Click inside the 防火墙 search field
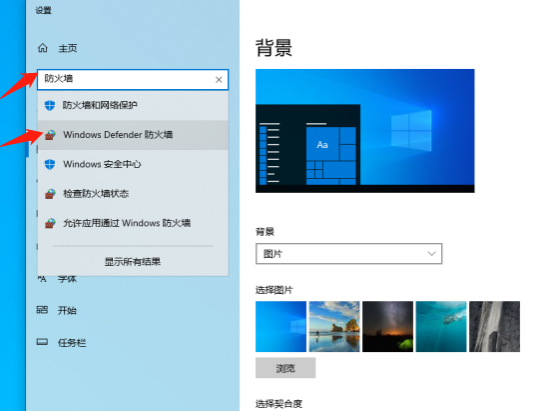Screen dimensions: 554x411 127,79
